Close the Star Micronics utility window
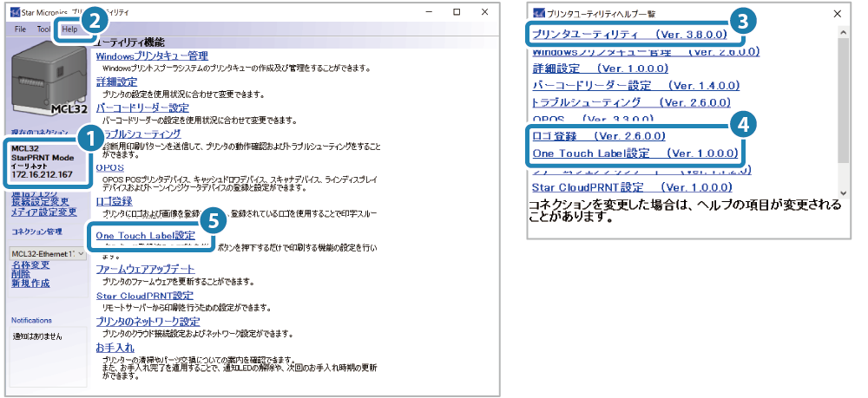The width and height of the screenshot is (868, 398). coord(484,11)
